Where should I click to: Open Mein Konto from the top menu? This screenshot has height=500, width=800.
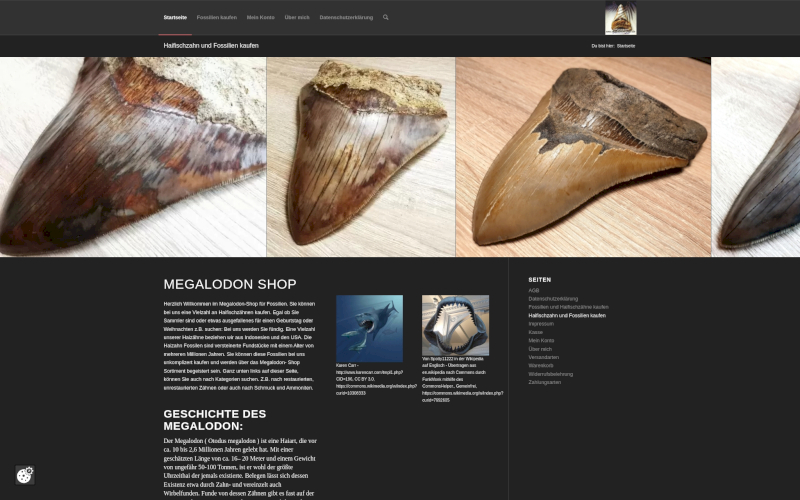pyautogui.click(x=261, y=17)
